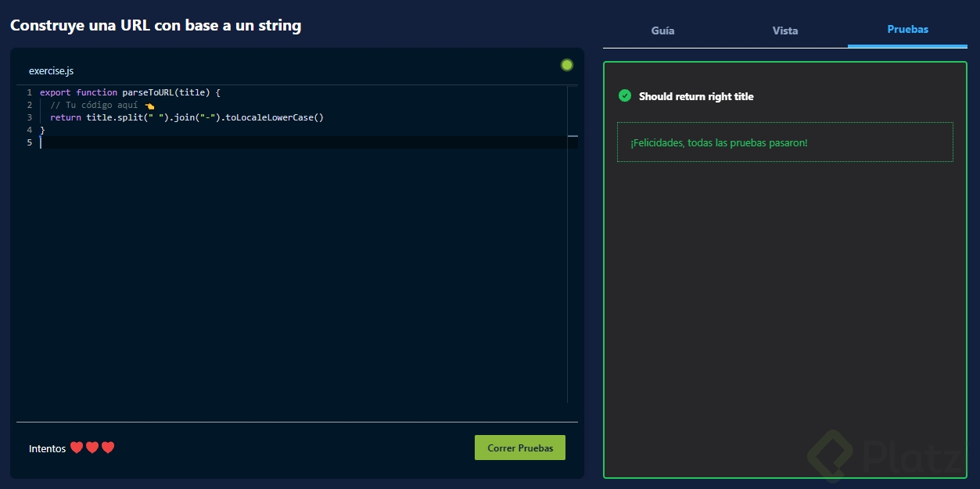Click the first heart next to Intentos

[77, 448]
